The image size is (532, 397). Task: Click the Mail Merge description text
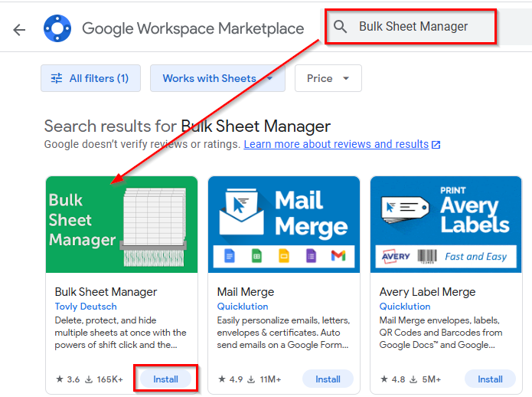[x=283, y=333]
